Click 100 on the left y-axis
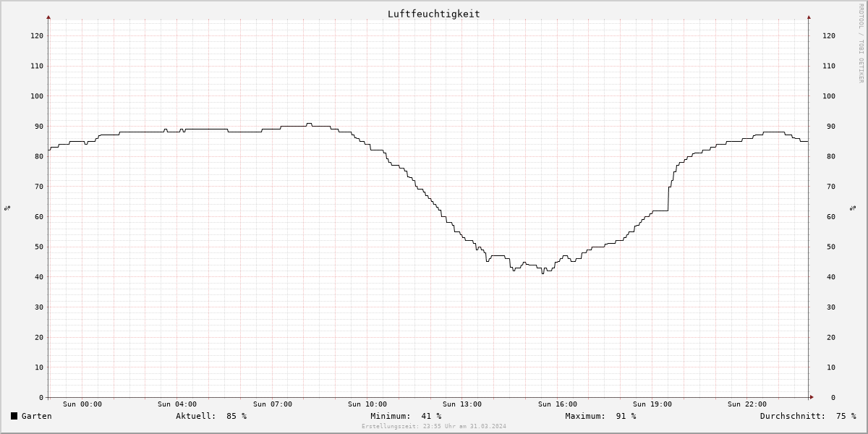Viewport: 868px width, 434px height. coord(37,96)
